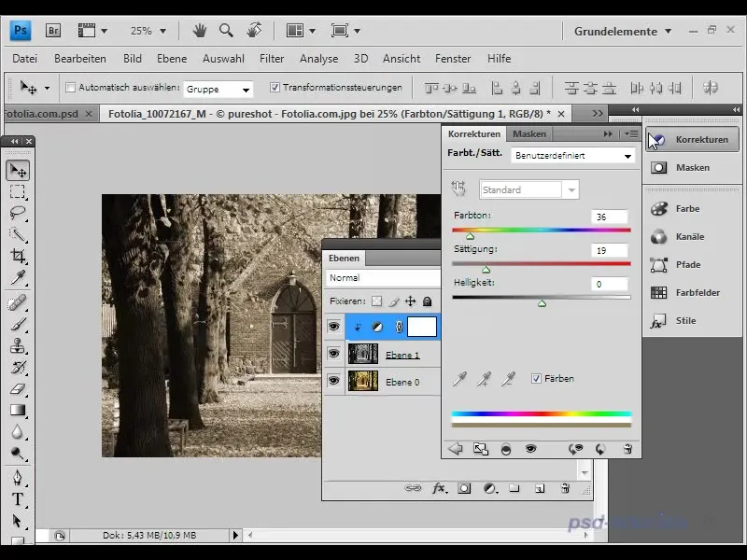Viewport: 747px width, 560px height.
Task: Open the Datei menu
Action: (x=25, y=59)
